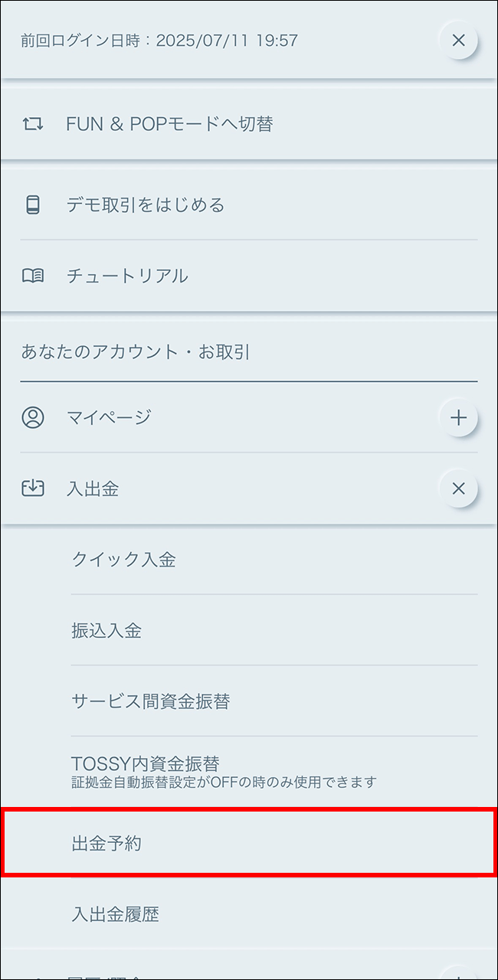The height and width of the screenshot is (980, 498).
Task: Start demo trading (デモ取引をはじめる)
Action: [x=146, y=205]
